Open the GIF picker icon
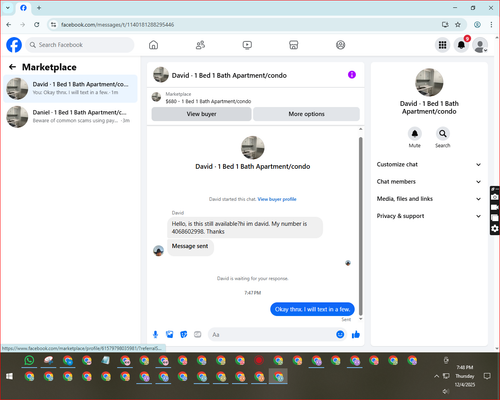500x400 pixels. tap(198, 334)
